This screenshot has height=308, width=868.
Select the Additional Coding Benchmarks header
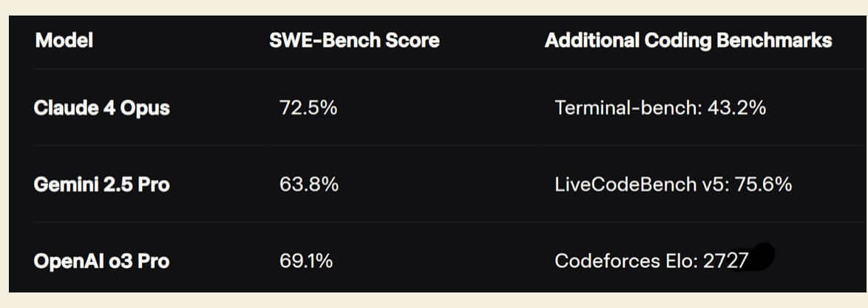tap(688, 40)
